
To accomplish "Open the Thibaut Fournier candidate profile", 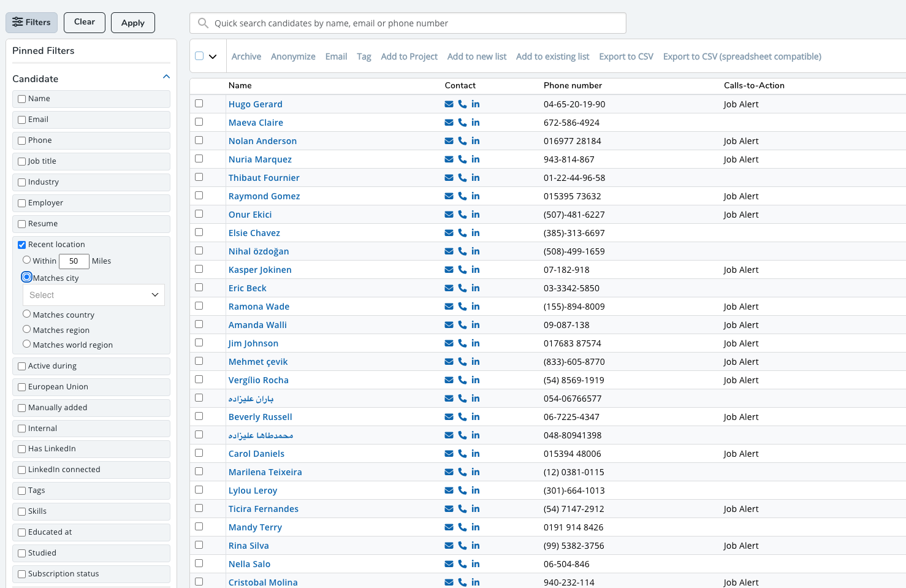I will [x=264, y=178].
